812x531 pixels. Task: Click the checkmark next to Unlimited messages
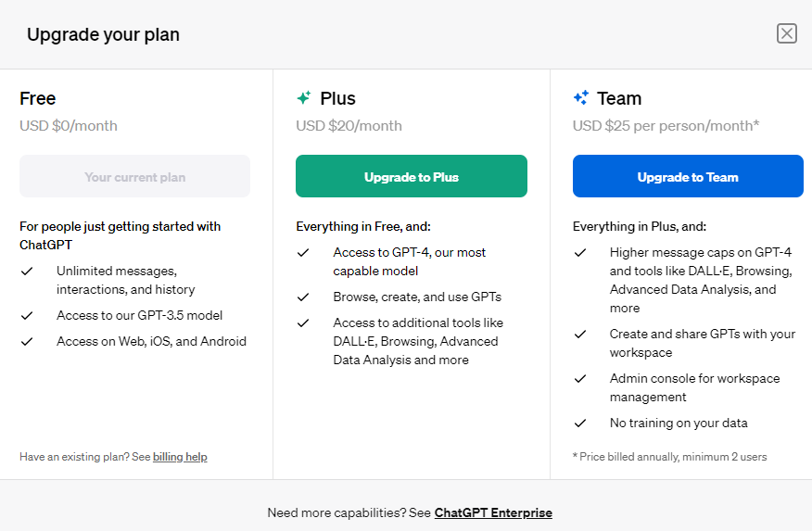(27, 272)
